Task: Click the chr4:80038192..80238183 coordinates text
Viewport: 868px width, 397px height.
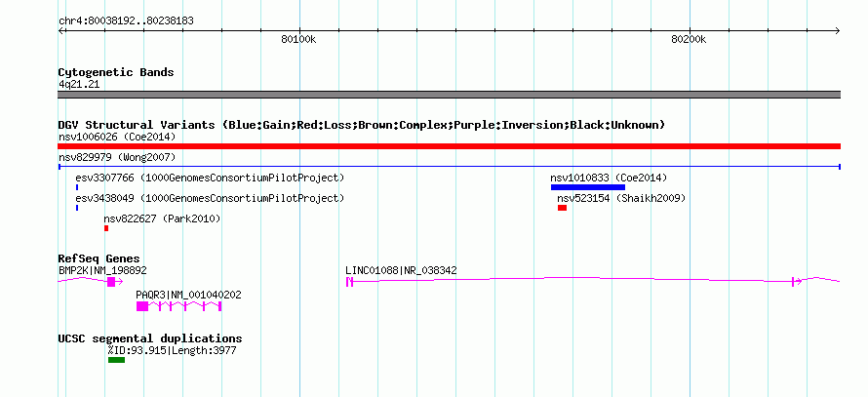Action: pos(126,21)
